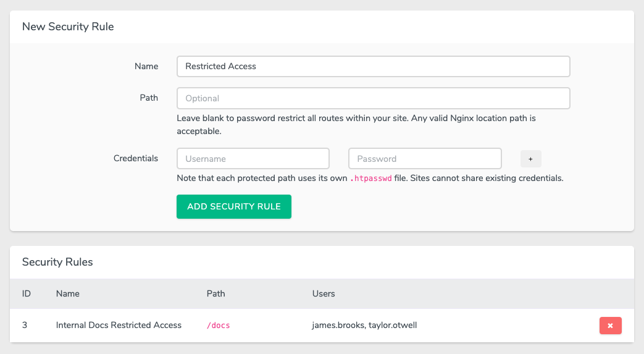Viewport: 644px width, 354px height.
Task: Click the New Security Rule heading
Action: [x=68, y=27]
